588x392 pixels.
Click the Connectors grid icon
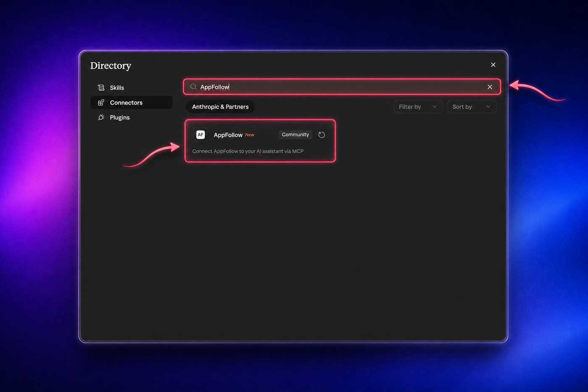101,103
